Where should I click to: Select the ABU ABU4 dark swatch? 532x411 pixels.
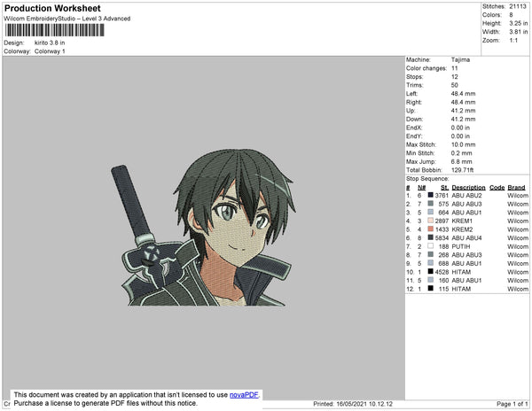point(430,237)
